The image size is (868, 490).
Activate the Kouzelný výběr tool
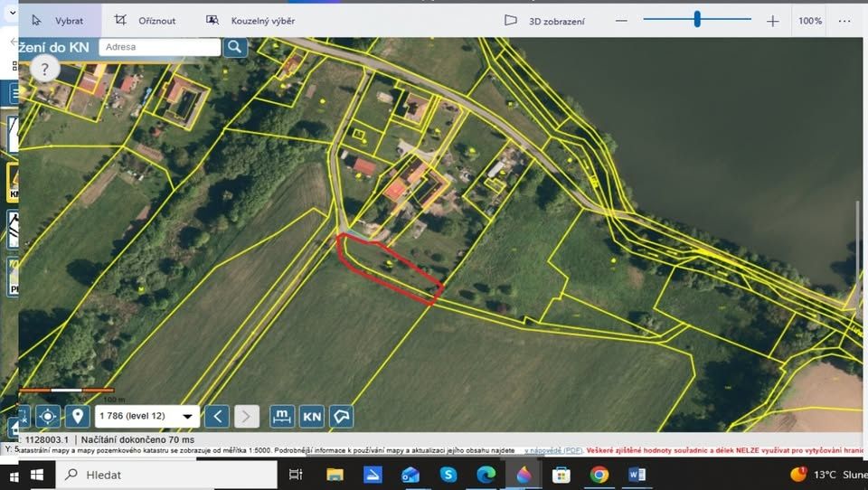point(250,21)
